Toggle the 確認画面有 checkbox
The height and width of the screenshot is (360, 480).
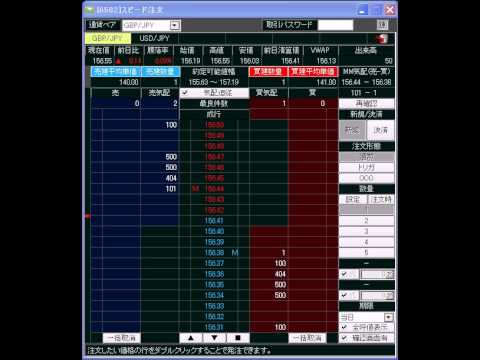pos(344,338)
